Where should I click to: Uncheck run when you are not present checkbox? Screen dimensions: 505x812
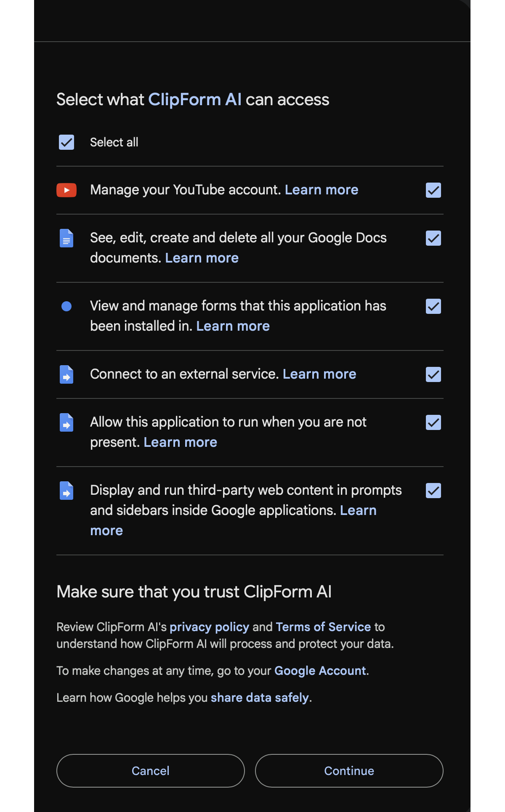click(x=433, y=422)
